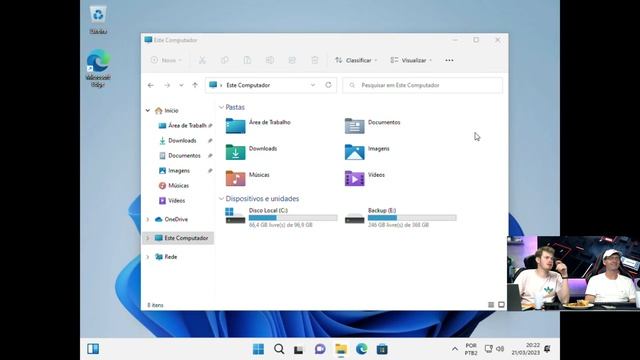
Task: Expand the Este Computador tree node
Action: (x=148, y=238)
